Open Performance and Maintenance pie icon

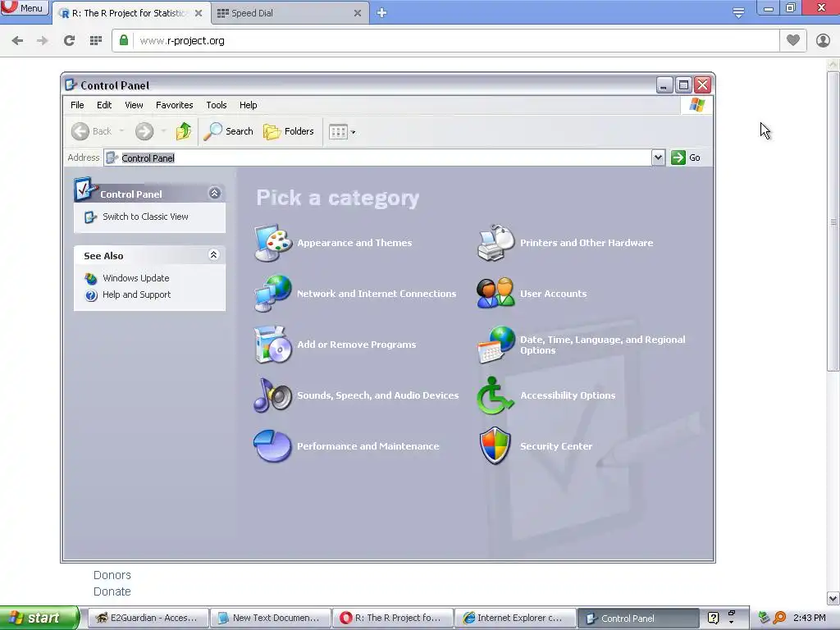click(x=272, y=445)
